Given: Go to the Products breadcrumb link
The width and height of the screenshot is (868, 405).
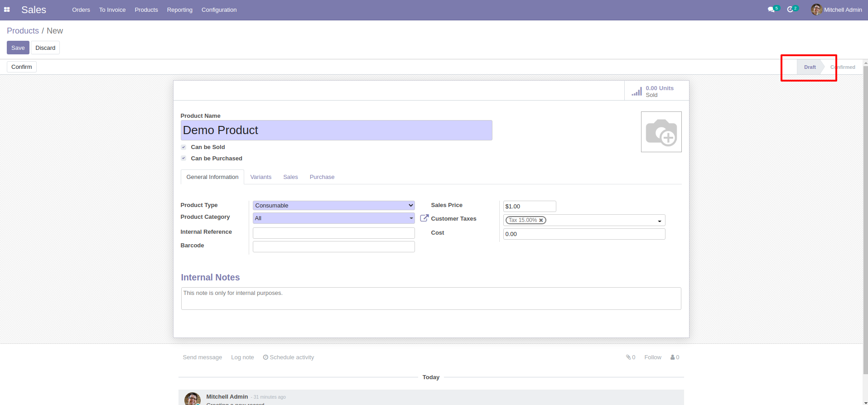Looking at the screenshot, I should [x=23, y=31].
